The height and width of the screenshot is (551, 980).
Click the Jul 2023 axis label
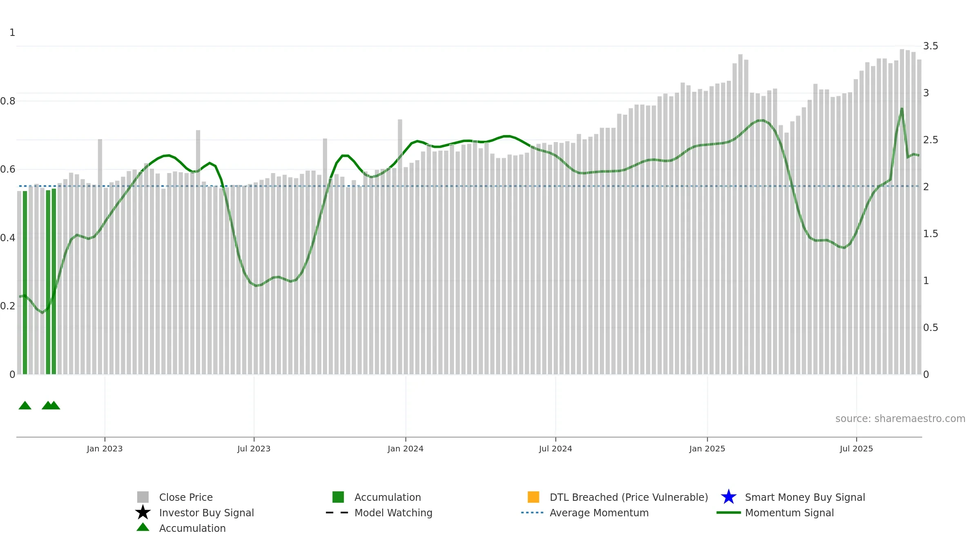[254, 449]
